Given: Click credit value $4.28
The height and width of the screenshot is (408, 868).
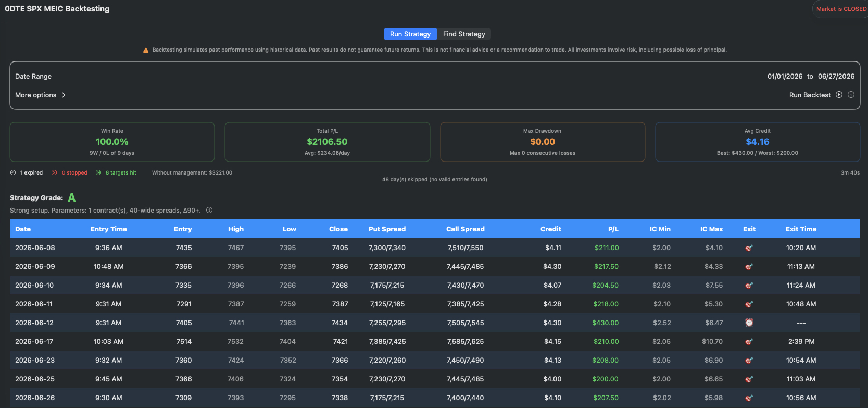Looking at the screenshot, I should [x=552, y=304].
